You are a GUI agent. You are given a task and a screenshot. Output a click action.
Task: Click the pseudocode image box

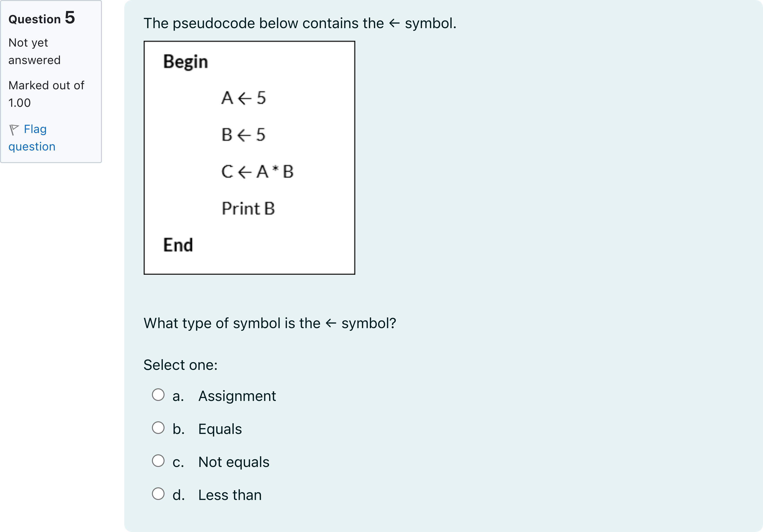point(249,158)
